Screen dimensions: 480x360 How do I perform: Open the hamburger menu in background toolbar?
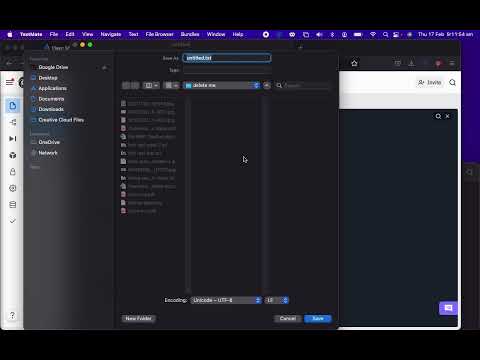coord(452,63)
